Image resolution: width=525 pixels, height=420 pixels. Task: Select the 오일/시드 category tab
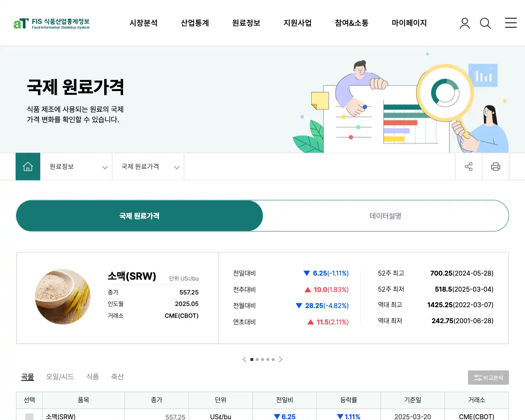pyautogui.click(x=60, y=377)
